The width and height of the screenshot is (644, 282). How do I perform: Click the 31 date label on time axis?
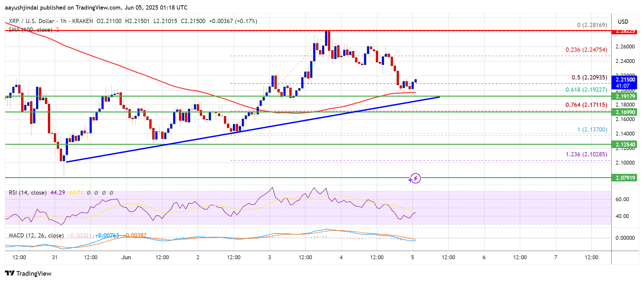[x=55, y=257]
